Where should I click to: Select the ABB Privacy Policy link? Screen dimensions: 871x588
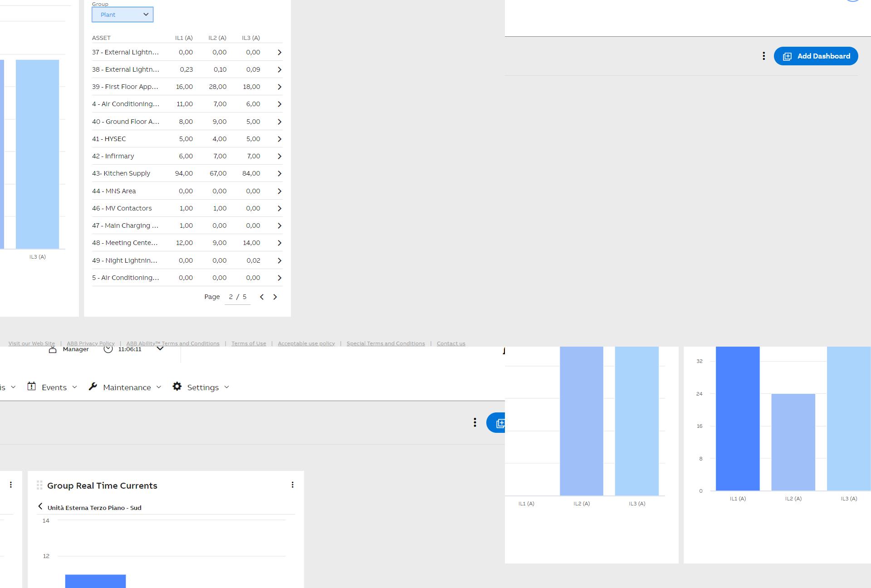tap(91, 343)
